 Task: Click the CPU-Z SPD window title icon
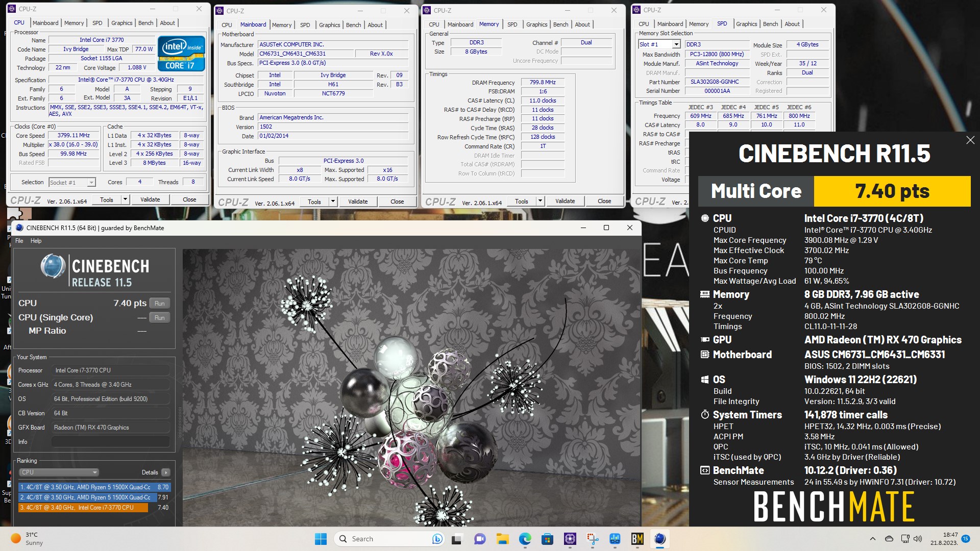pyautogui.click(x=638, y=10)
